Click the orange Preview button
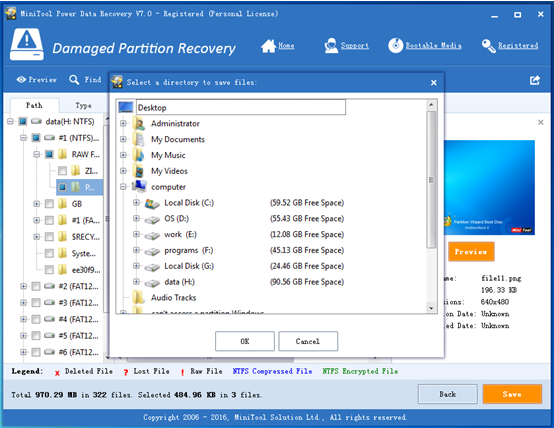The height and width of the screenshot is (428, 554). pos(471,252)
